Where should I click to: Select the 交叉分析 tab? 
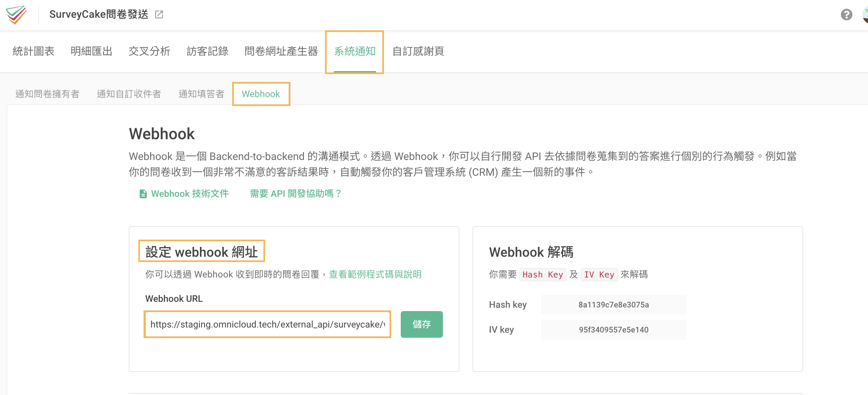[149, 51]
